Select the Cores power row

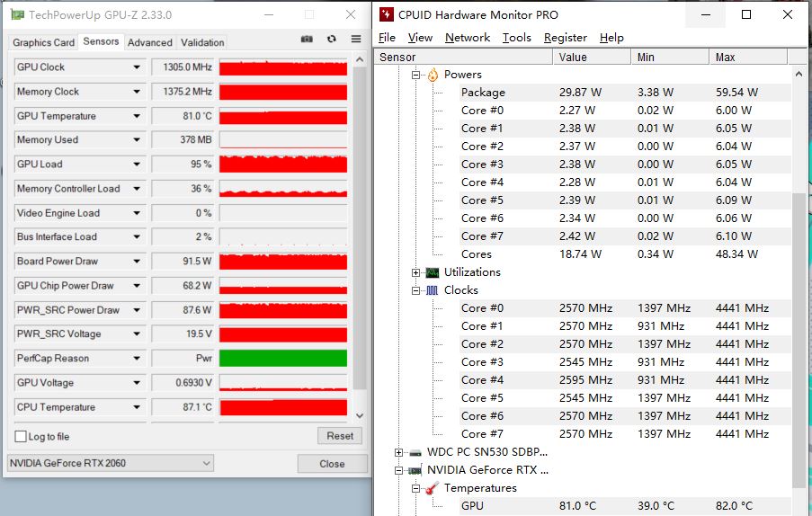coord(625,254)
